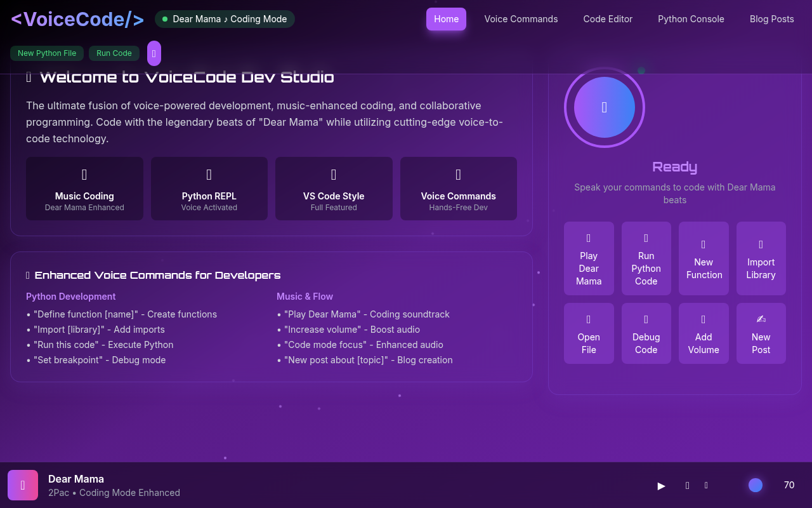812x508 pixels.
Task: Click the Import Library quick action
Action: click(x=761, y=258)
